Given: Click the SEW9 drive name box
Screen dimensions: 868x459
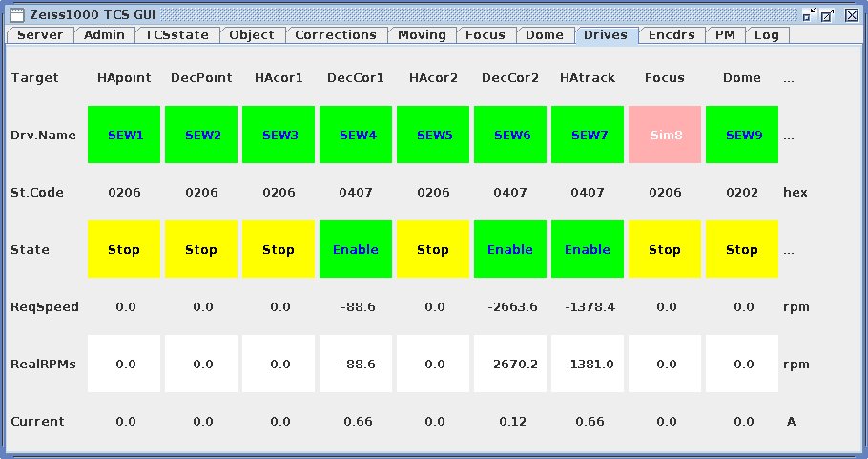Looking at the screenshot, I should point(742,135).
